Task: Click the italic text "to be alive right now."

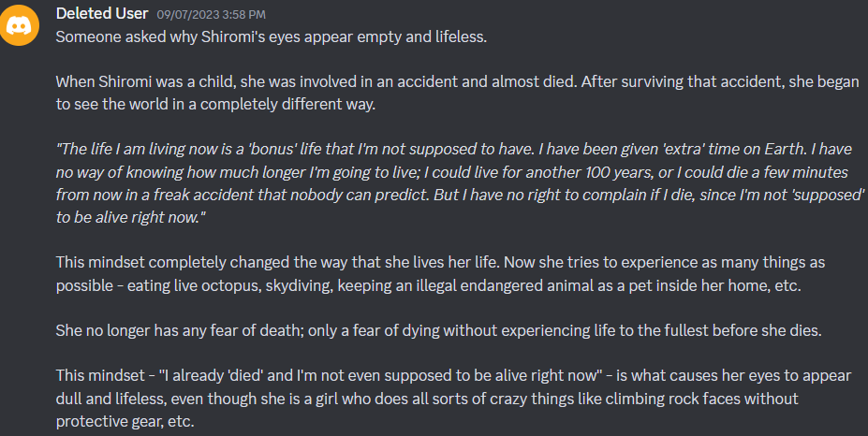Action: [x=131, y=217]
